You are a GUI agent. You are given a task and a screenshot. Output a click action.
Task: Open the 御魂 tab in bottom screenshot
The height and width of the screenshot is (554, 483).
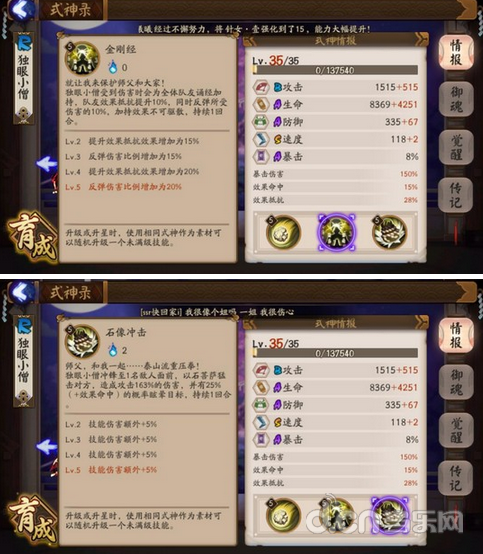[456, 382]
